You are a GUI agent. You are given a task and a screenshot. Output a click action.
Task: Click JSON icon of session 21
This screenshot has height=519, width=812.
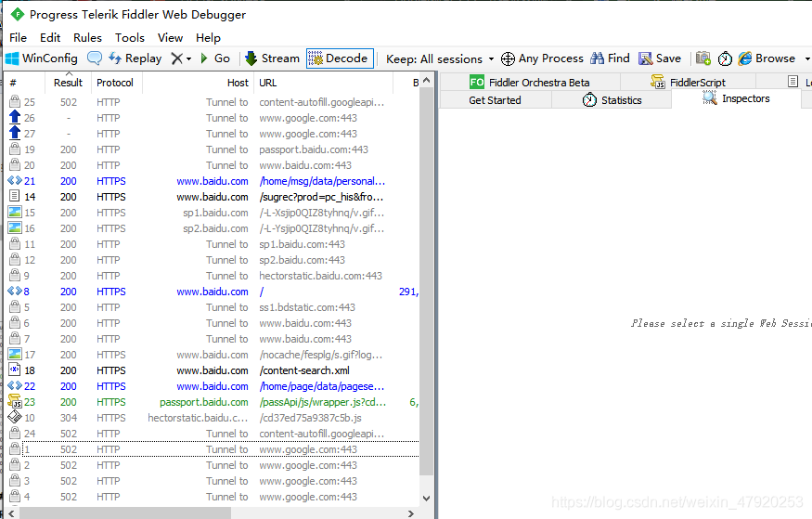click(15, 181)
